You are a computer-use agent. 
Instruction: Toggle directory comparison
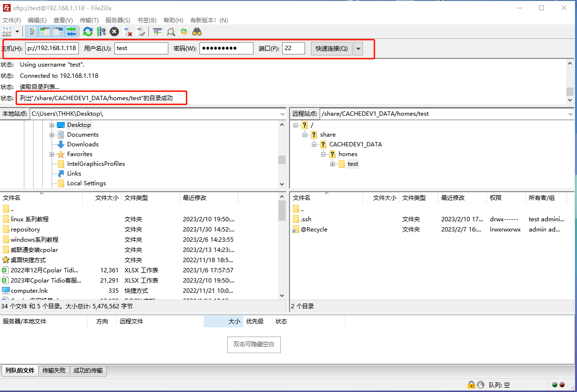click(x=171, y=32)
